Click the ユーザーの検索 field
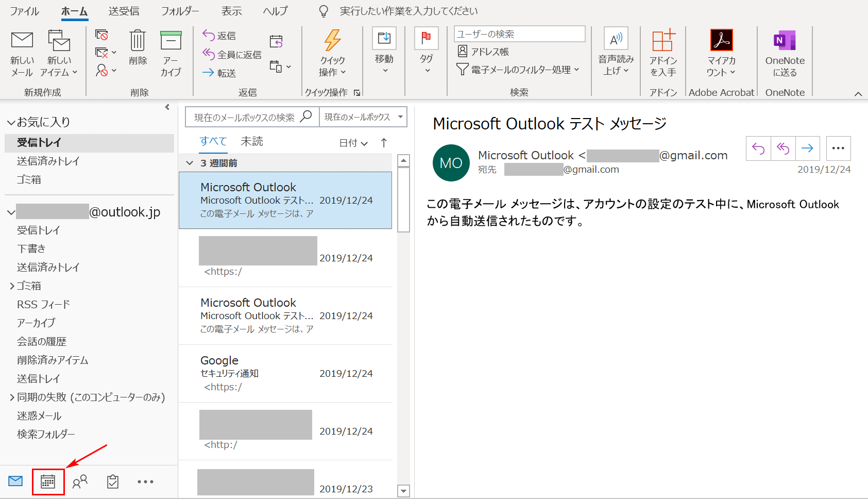The height and width of the screenshot is (499, 868). coord(519,34)
